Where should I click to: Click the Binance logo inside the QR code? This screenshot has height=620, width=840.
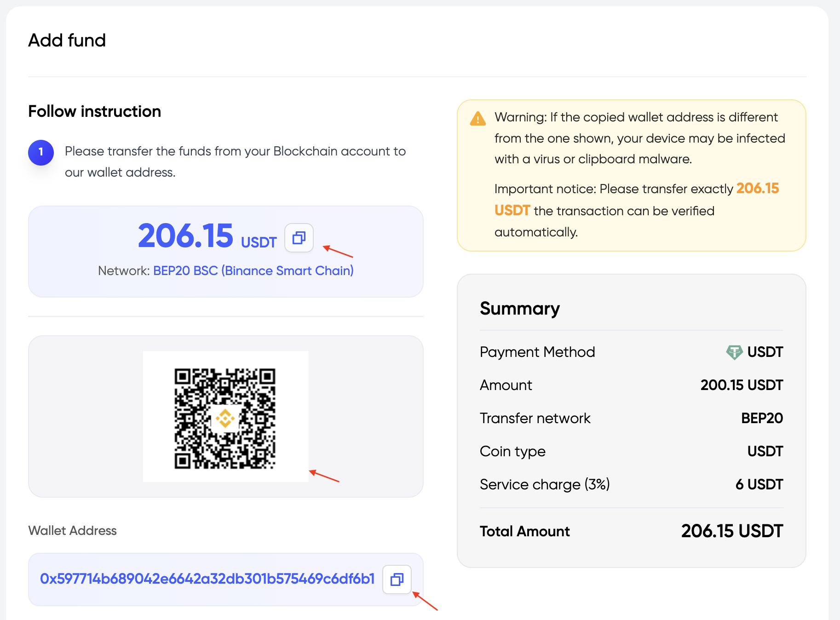tap(225, 418)
